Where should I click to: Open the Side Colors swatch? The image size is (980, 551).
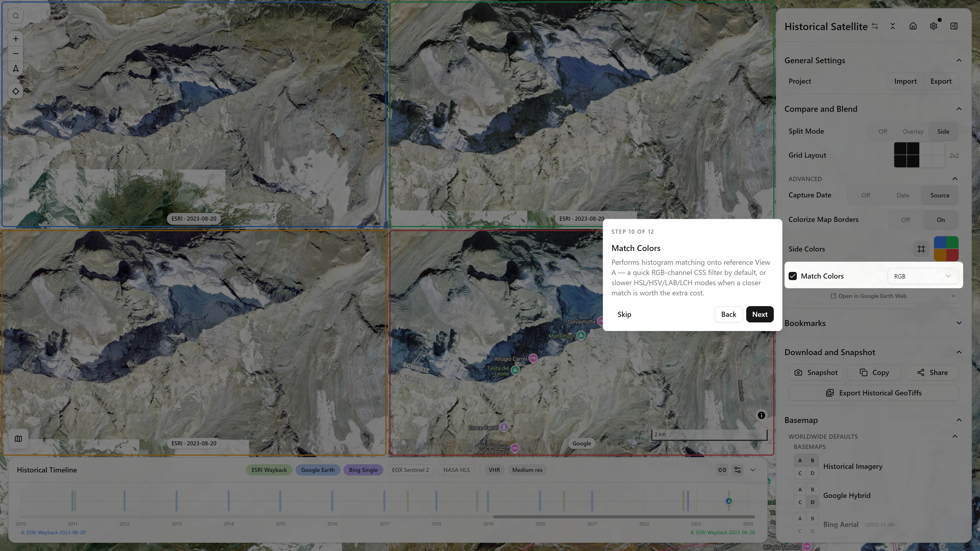[x=946, y=249]
